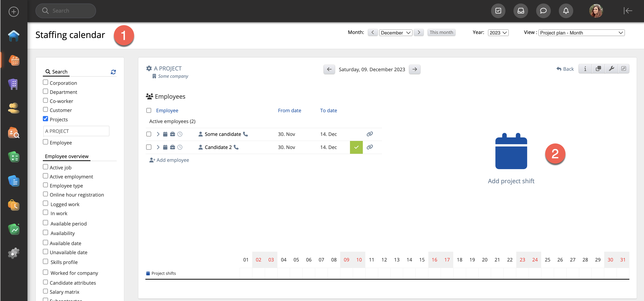The height and width of the screenshot is (301, 644).
Task: Sort by the From date column header
Action: tap(289, 110)
